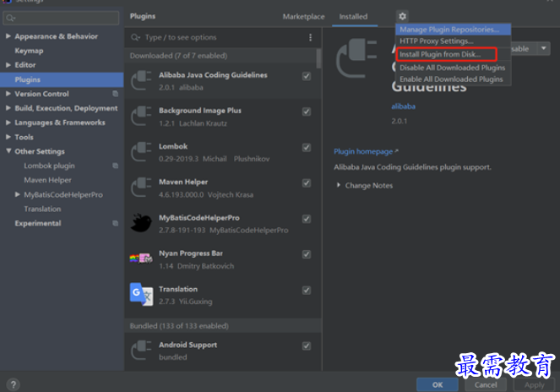Click the OK button
The height and width of the screenshot is (392, 560).
coord(438,384)
